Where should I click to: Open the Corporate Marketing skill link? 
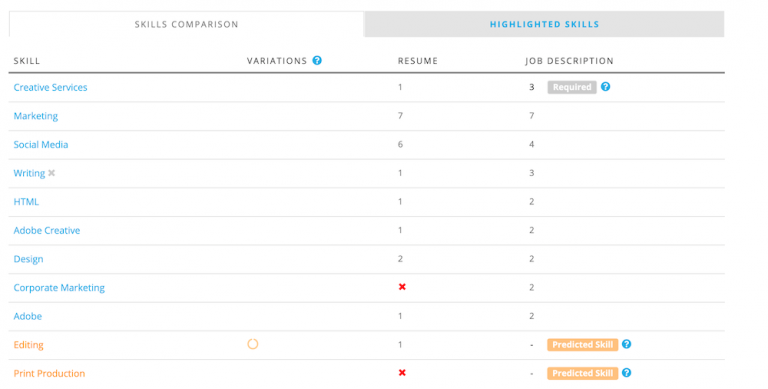pyautogui.click(x=59, y=288)
